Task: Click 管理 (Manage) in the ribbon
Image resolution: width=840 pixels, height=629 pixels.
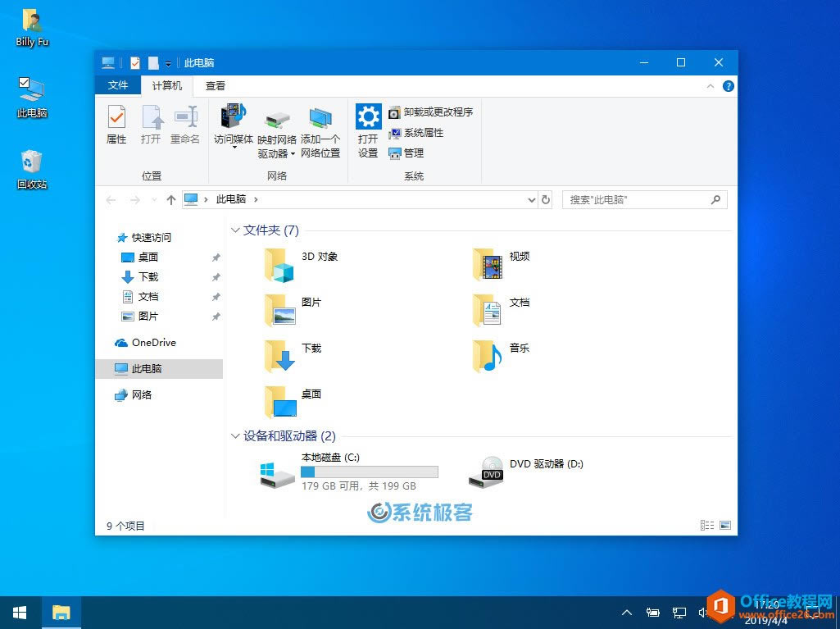Action: coord(406,153)
